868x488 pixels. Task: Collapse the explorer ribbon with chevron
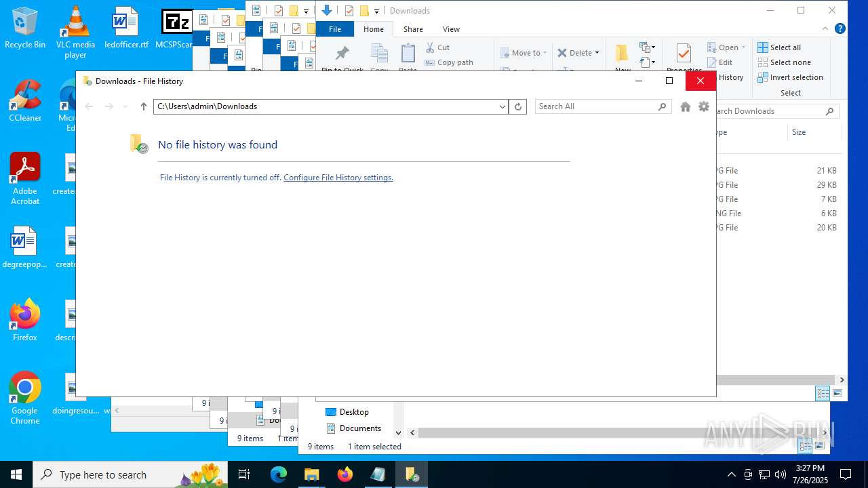point(825,29)
